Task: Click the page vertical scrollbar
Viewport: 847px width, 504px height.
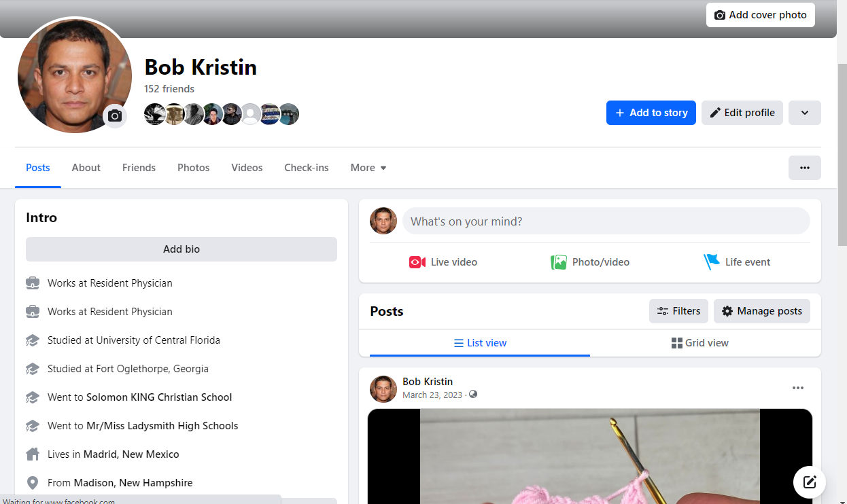Action: pyautogui.click(x=842, y=154)
